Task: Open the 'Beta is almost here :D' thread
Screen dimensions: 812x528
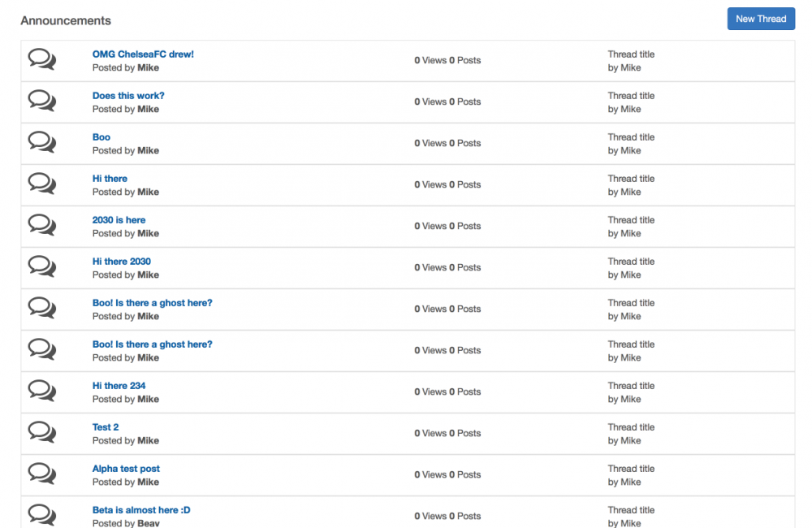Action: click(x=141, y=510)
